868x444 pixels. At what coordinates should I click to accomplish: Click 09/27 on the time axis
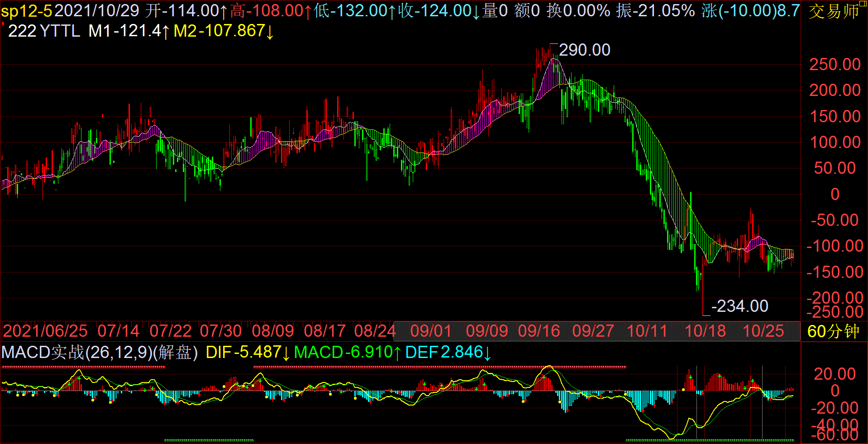click(x=593, y=331)
